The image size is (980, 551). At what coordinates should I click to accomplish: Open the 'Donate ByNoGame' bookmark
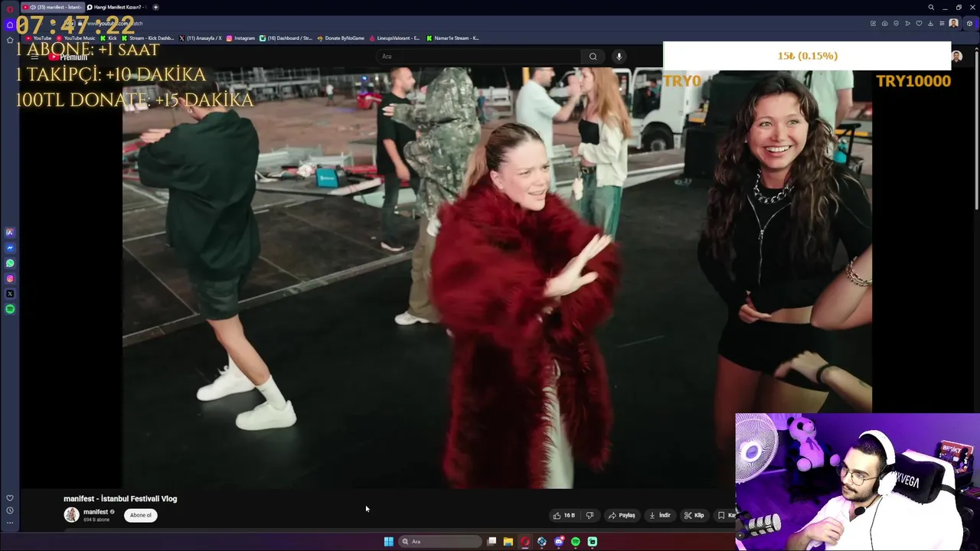341,38
